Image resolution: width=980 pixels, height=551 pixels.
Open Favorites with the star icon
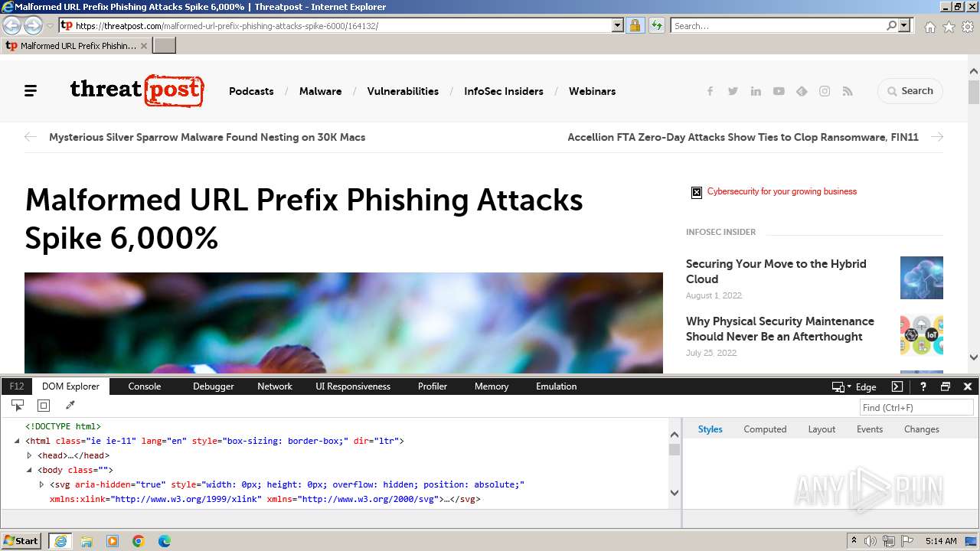pos(949,26)
